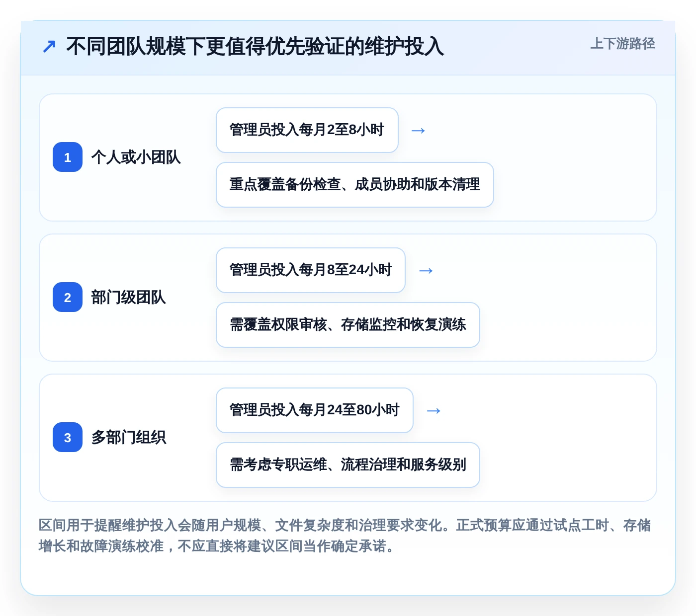Click the arrow after 每月2至8小时

click(418, 131)
